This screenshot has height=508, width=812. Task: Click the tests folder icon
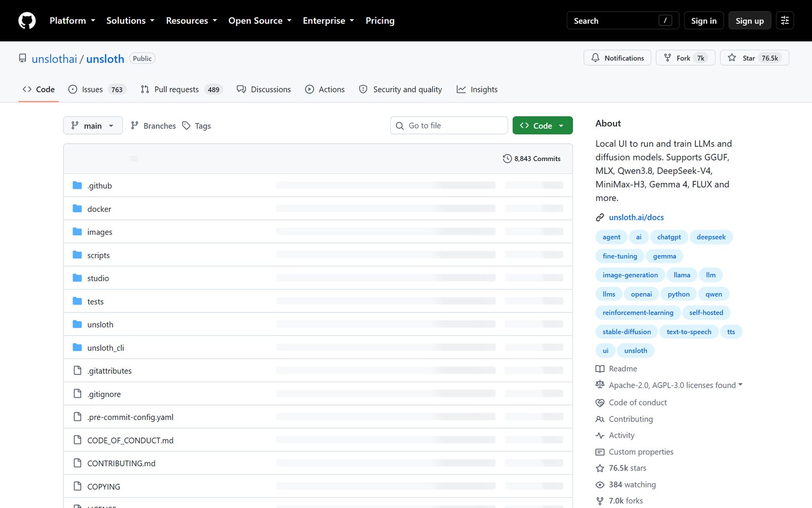pos(77,301)
